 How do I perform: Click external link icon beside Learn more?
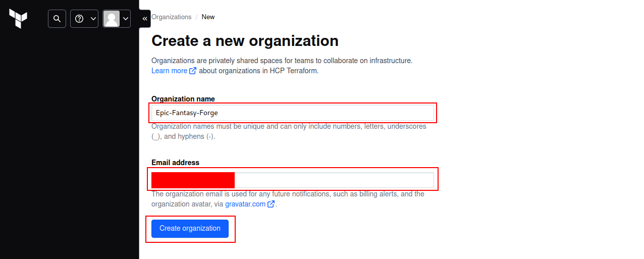point(193,71)
